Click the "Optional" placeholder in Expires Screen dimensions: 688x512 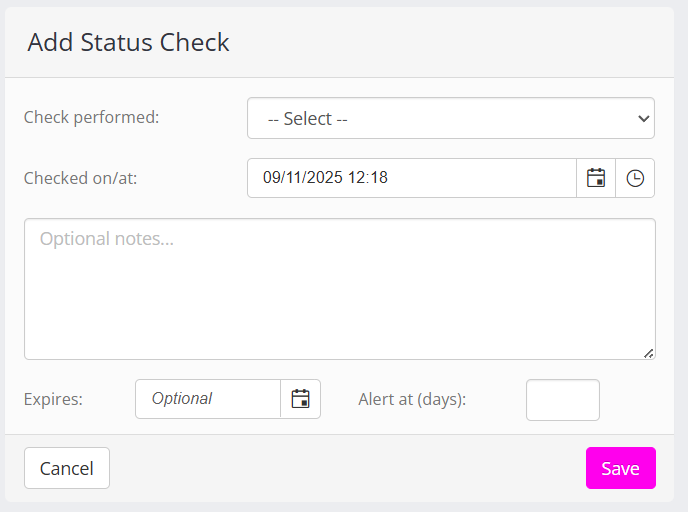click(x=182, y=399)
